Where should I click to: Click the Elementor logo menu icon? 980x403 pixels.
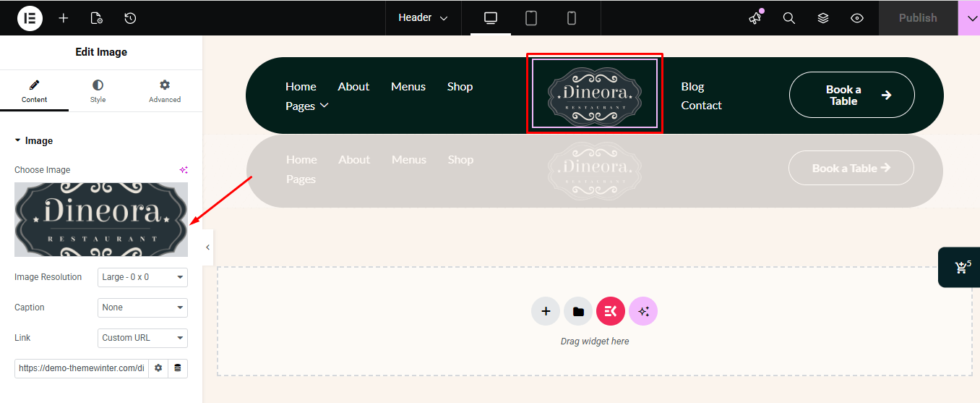30,18
